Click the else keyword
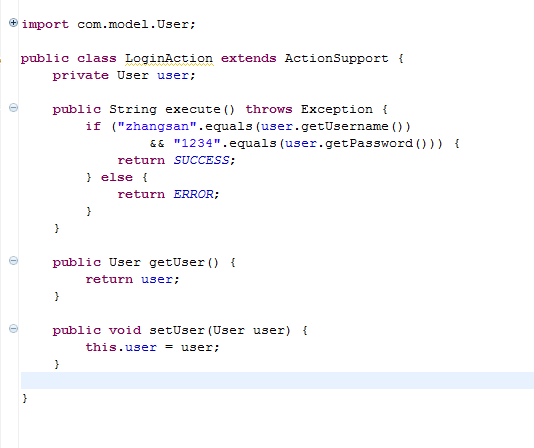 [x=116, y=177]
